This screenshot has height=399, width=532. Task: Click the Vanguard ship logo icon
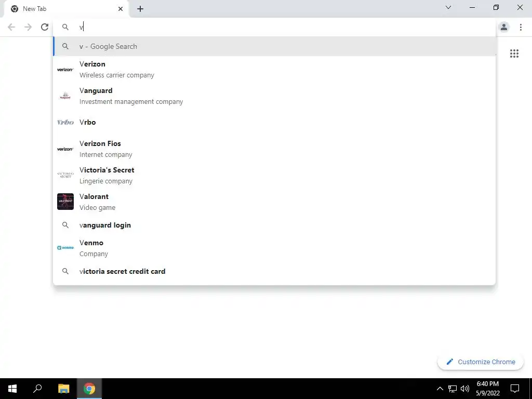[65, 96]
